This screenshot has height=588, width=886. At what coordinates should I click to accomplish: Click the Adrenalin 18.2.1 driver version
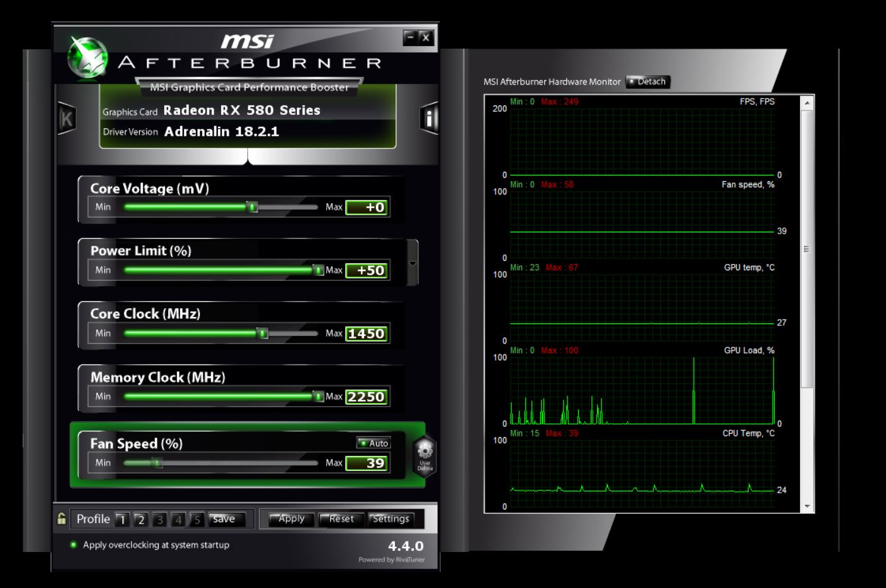222,131
